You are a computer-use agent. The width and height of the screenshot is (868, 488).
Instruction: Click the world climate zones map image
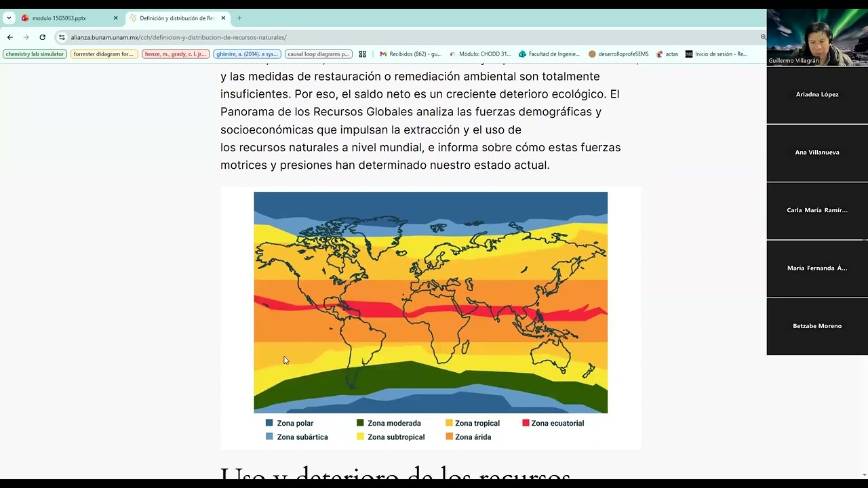pos(431,302)
